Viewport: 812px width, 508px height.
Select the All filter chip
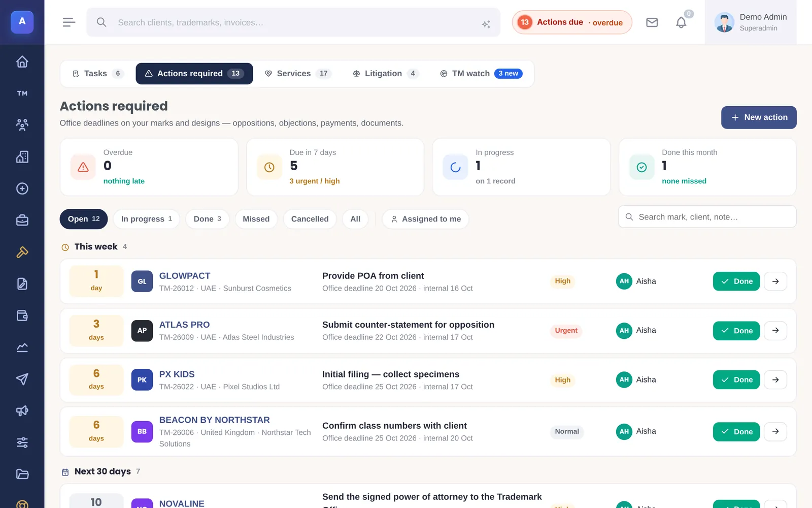[x=355, y=219]
